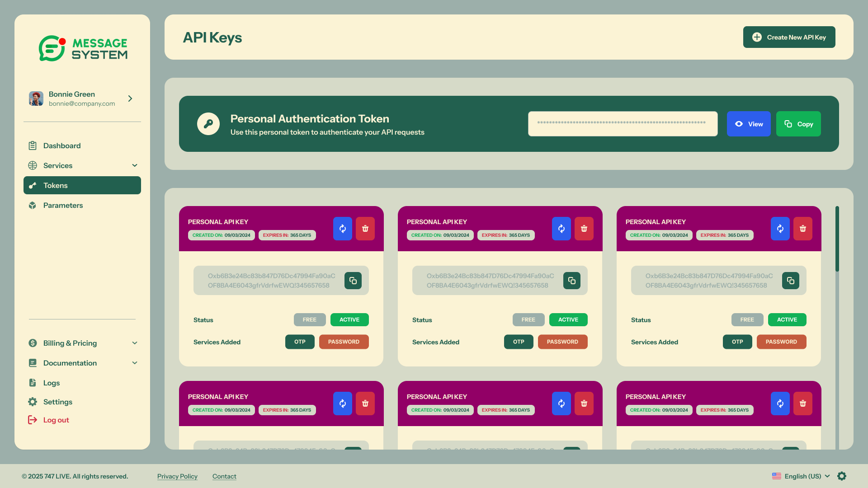
Task: Regenerate the middle top-row API key
Action: [561, 229]
